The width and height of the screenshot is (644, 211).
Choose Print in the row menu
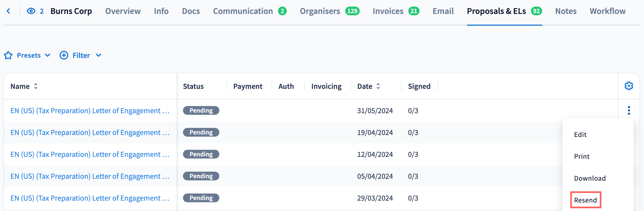coord(581,156)
